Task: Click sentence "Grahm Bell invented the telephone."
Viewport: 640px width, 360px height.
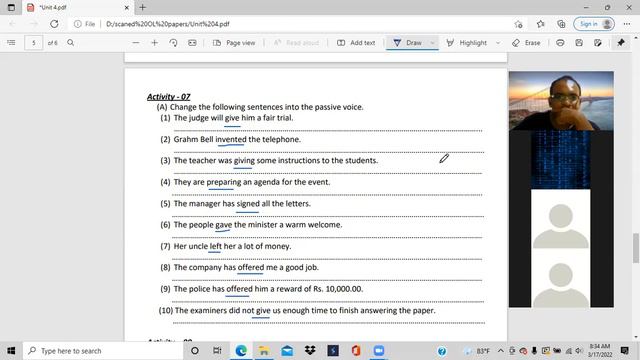Action: coord(237,139)
